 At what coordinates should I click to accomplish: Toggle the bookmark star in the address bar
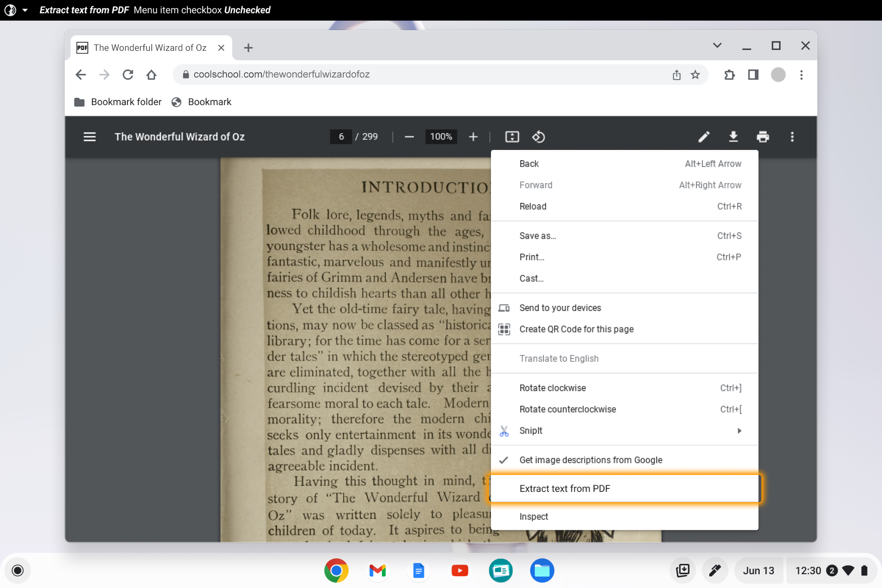695,75
